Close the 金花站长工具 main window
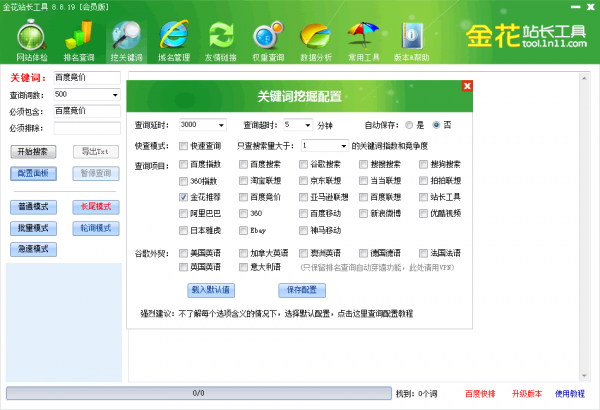600x410 pixels. click(x=591, y=7)
